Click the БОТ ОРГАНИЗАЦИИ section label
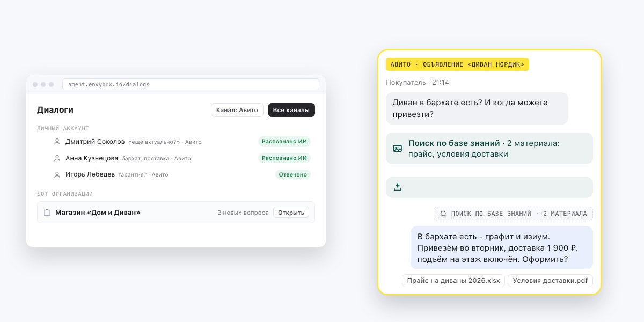The image size is (644, 322). pyautogui.click(x=65, y=194)
